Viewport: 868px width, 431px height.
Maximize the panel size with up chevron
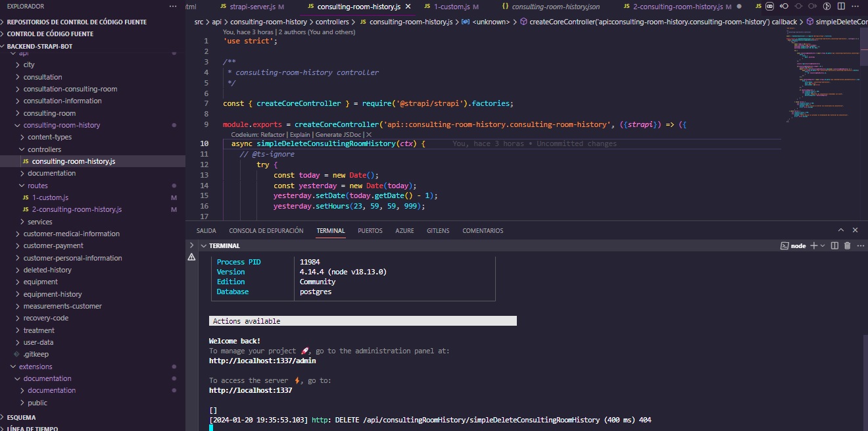(840, 230)
